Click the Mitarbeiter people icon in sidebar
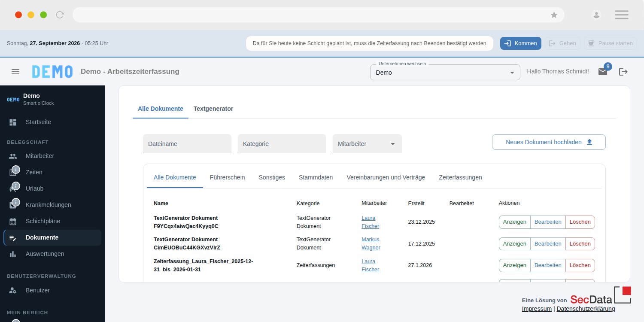 [x=13, y=156]
